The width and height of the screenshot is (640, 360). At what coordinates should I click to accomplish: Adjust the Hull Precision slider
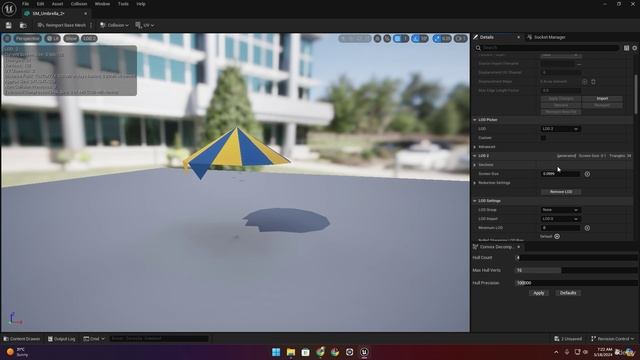pyautogui.click(x=576, y=283)
